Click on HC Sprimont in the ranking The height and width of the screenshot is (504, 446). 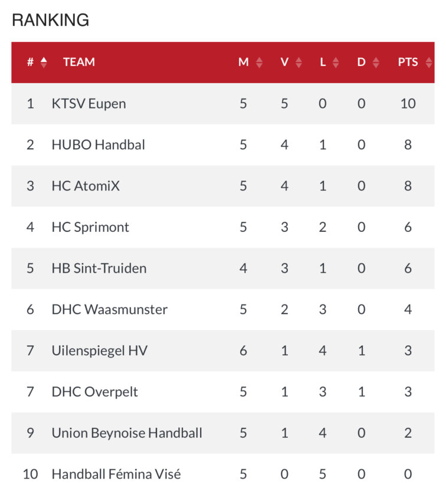point(90,227)
